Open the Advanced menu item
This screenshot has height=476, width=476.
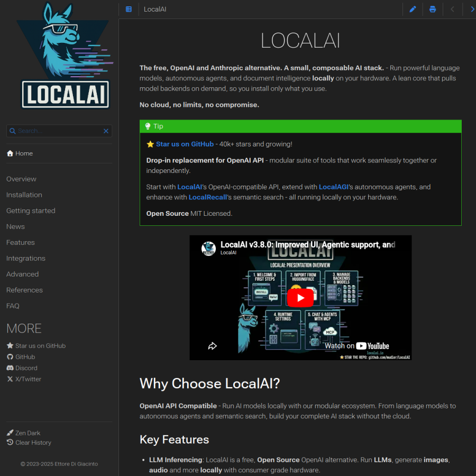[x=22, y=274]
